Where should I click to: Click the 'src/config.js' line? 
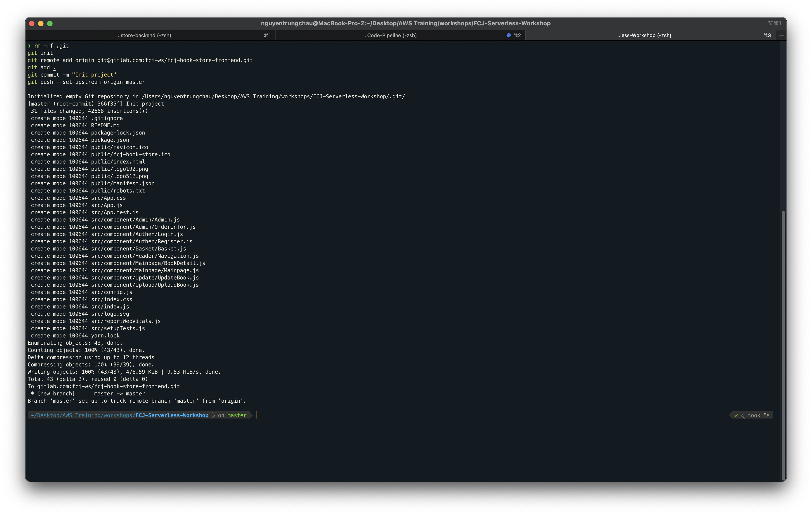tap(82, 292)
